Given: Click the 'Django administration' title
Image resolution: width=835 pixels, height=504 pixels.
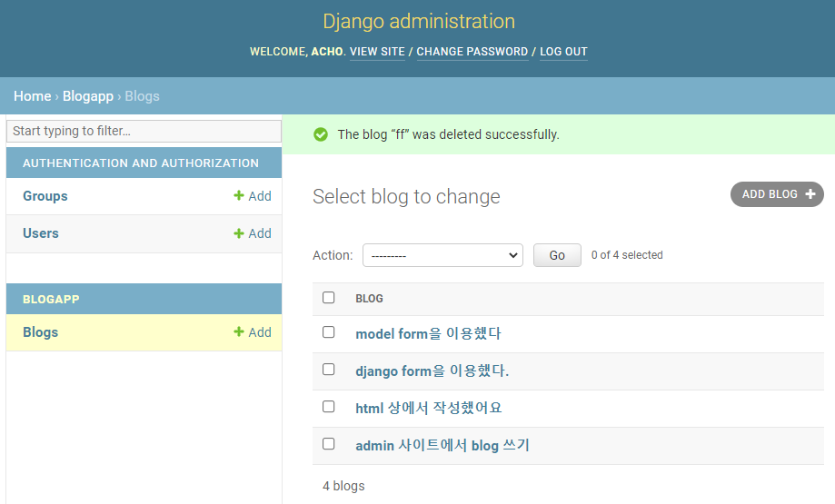Looking at the screenshot, I should pyautogui.click(x=419, y=21).
